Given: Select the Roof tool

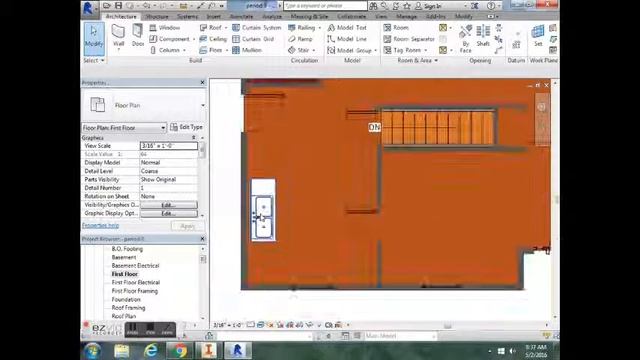Looking at the screenshot, I should pos(211,28).
